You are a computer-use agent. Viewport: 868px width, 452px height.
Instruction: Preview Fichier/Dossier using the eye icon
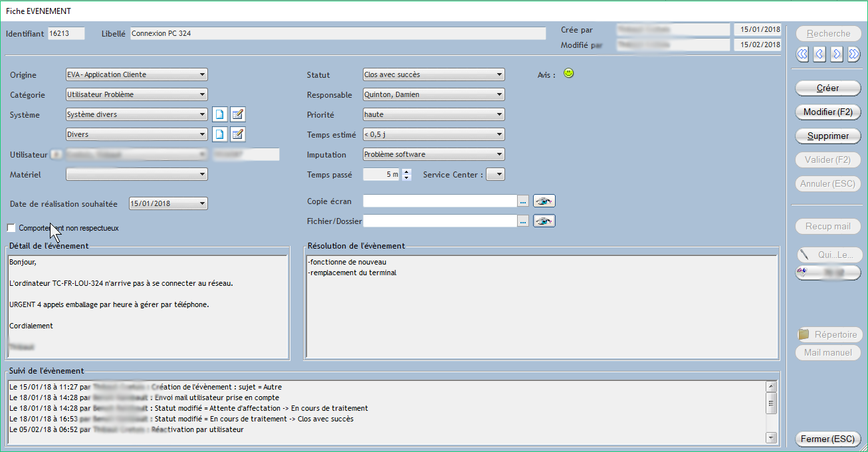coord(544,221)
